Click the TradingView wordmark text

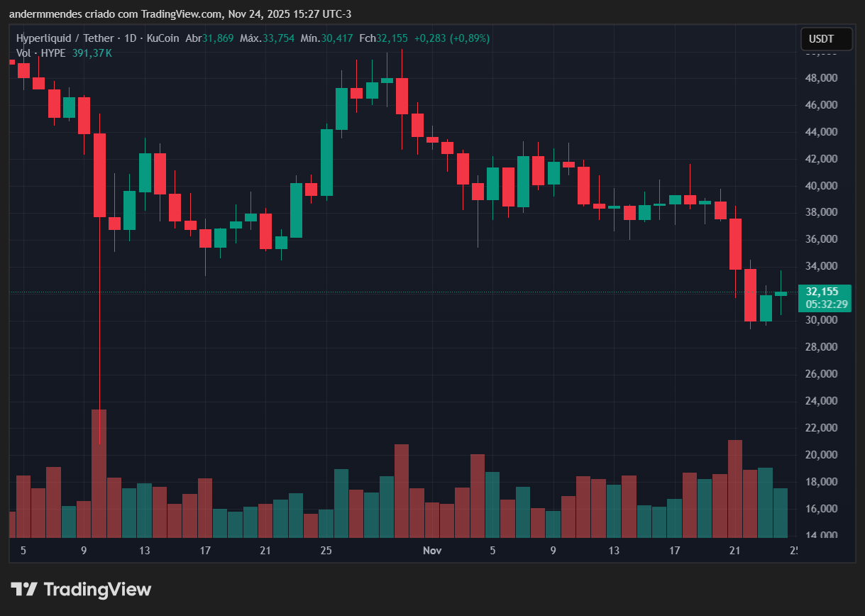click(x=97, y=589)
